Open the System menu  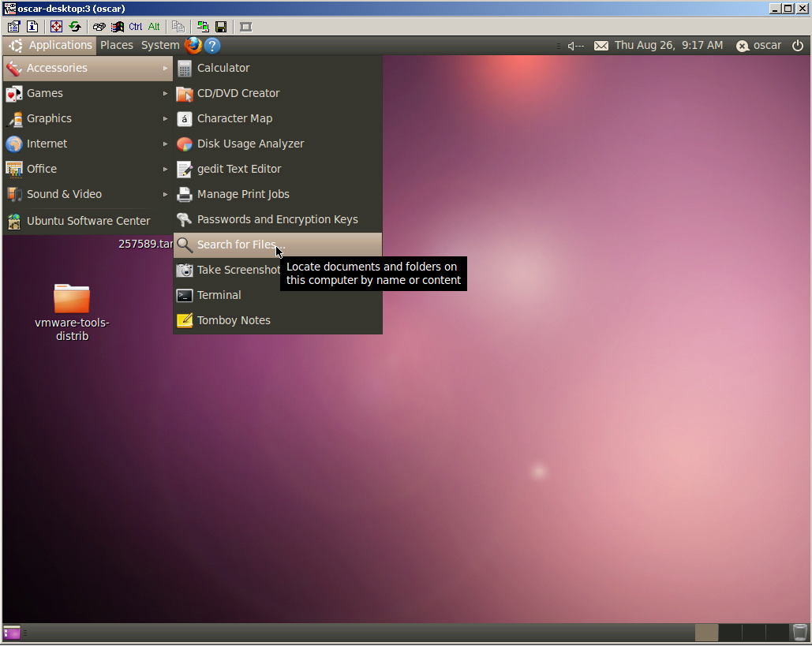coord(160,46)
